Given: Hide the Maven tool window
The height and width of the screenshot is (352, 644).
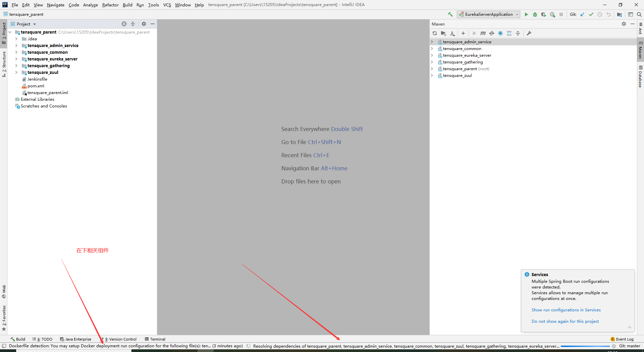Looking at the screenshot, I should [633, 24].
